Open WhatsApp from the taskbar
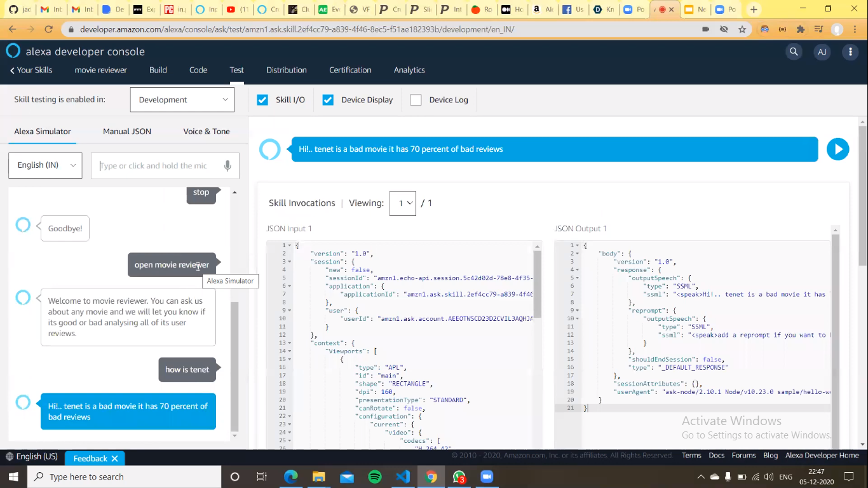Viewport: 868px width, 488px height. (x=459, y=477)
